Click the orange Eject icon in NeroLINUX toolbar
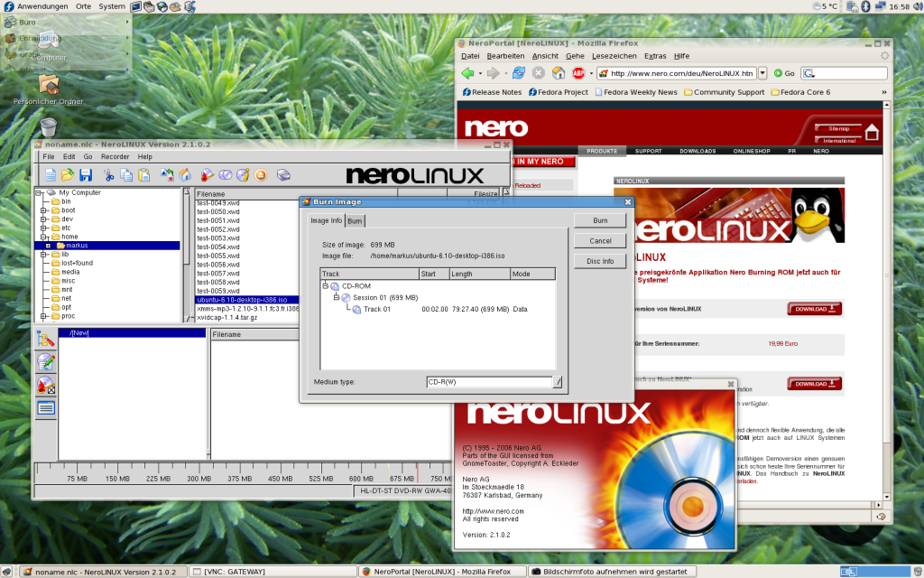 point(261,175)
